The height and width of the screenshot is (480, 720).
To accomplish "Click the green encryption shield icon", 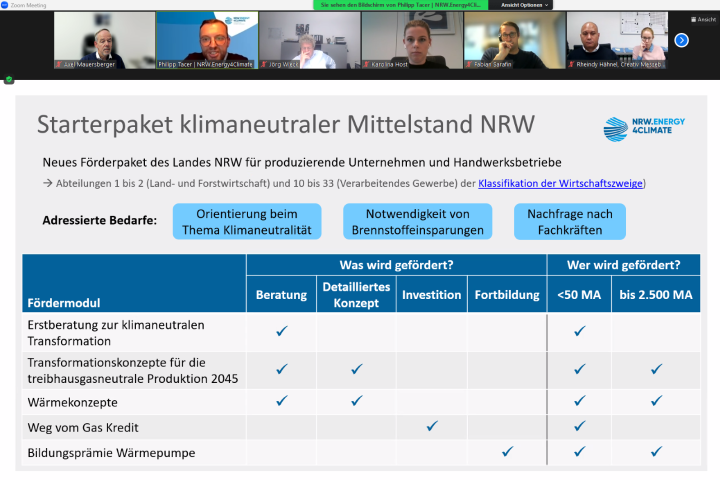I will pos(9,79).
